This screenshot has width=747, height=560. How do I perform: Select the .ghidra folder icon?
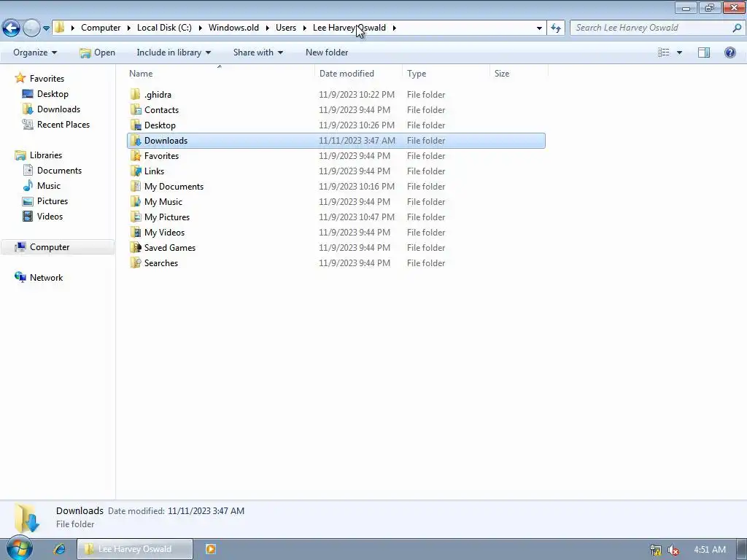click(136, 94)
